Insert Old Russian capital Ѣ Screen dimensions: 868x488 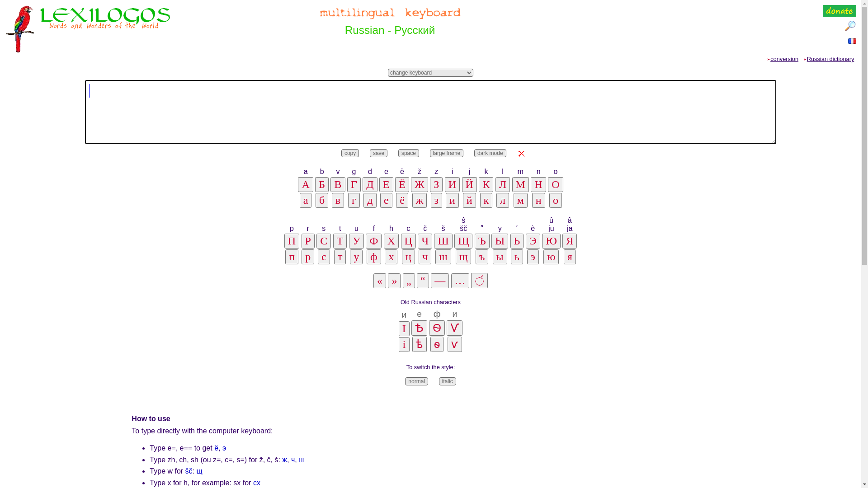click(x=420, y=328)
